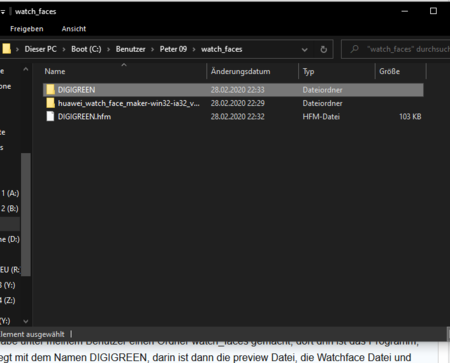Click the refresh button in address bar

323,49
